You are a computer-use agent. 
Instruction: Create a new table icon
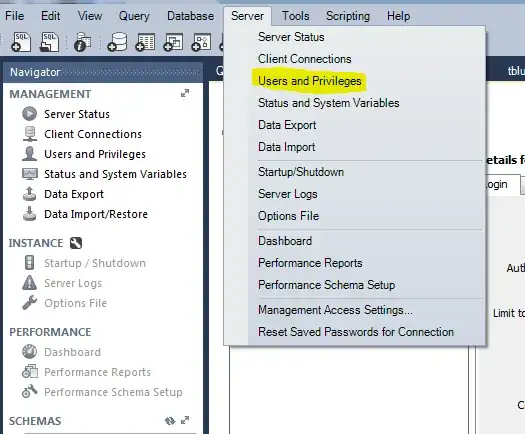tap(145, 42)
